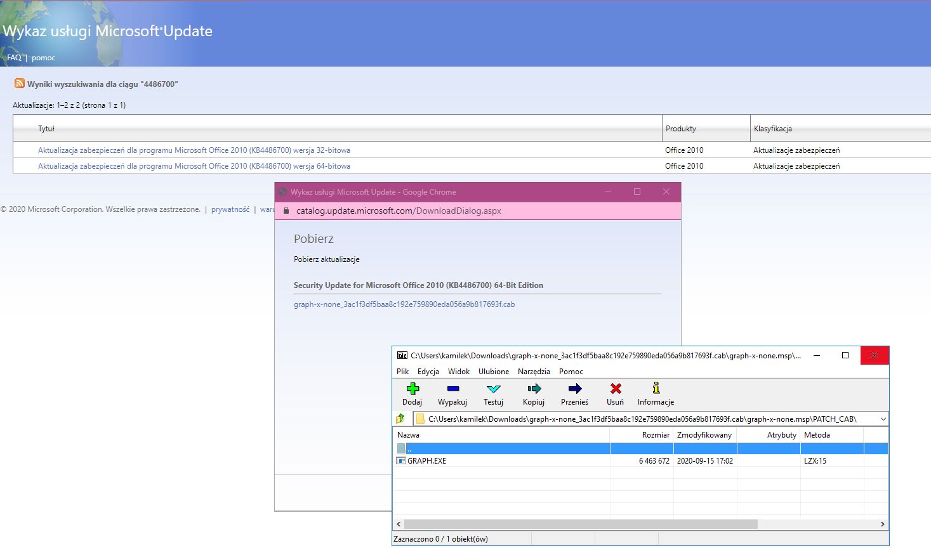Open the FAQ link in catalog header

[x=14, y=58]
